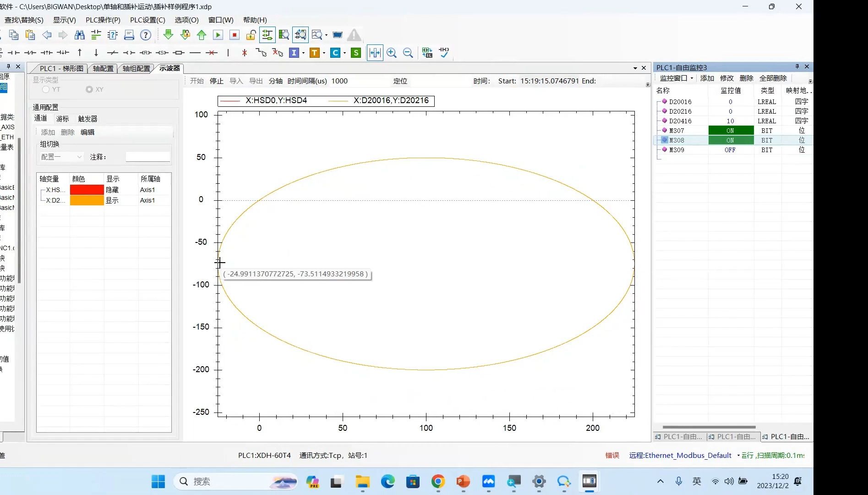Click the 停止 button in oscilloscope toolbar
The height and width of the screenshot is (495, 868).
pos(216,81)
